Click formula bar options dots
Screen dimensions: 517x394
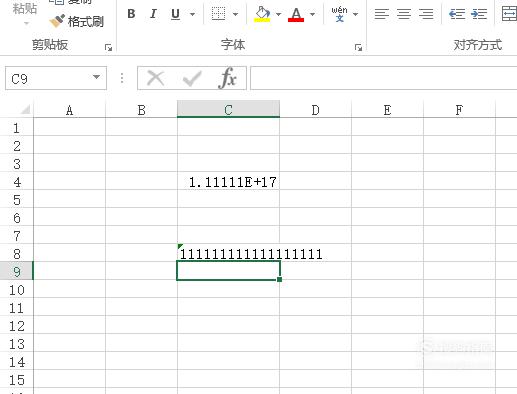coord(122,78)
